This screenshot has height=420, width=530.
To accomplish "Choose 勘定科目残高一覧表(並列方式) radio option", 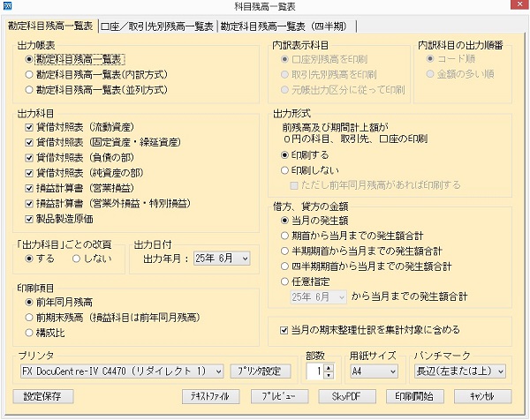I will click(x=29, y=90).
